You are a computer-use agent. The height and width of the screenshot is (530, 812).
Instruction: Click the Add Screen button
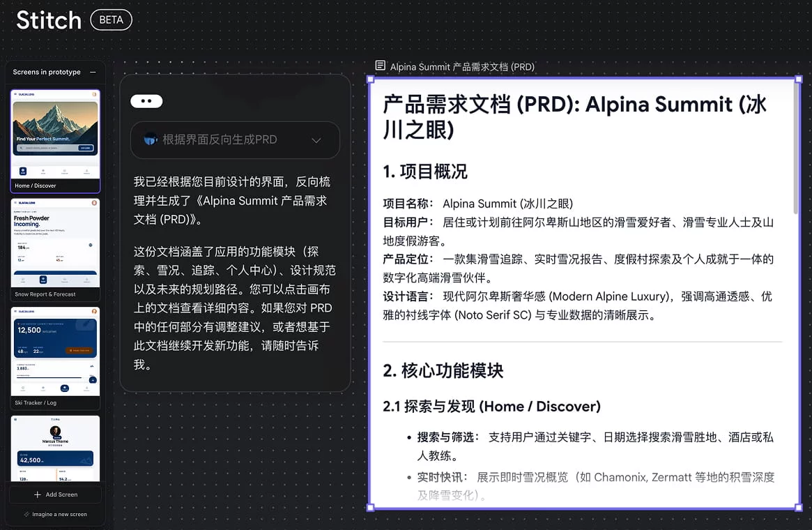pos(55,494)
